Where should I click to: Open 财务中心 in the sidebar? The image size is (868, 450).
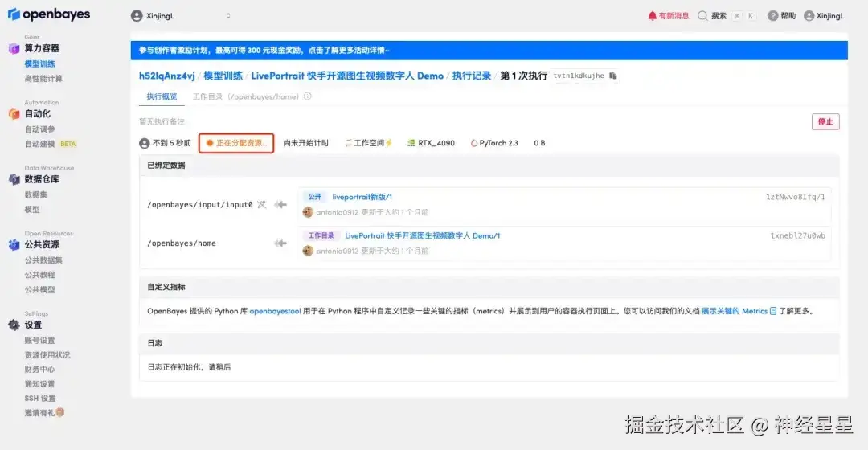39,369
